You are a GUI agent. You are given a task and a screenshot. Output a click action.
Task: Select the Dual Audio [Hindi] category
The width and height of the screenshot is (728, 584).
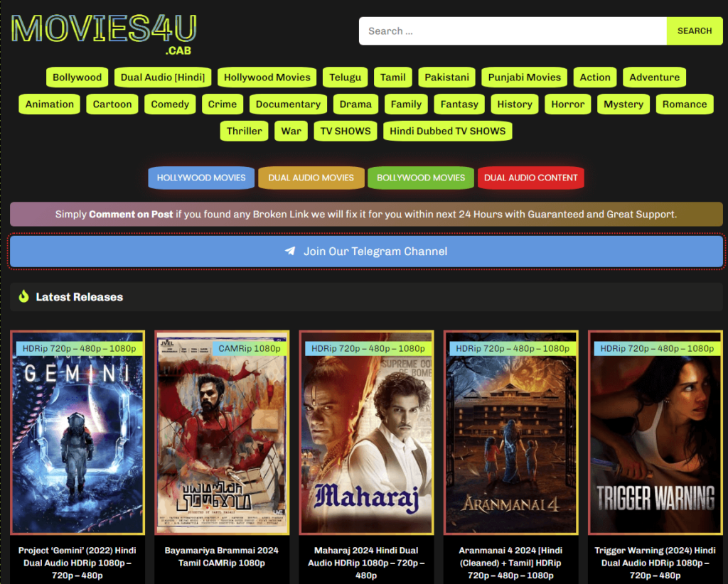point(163,77)
